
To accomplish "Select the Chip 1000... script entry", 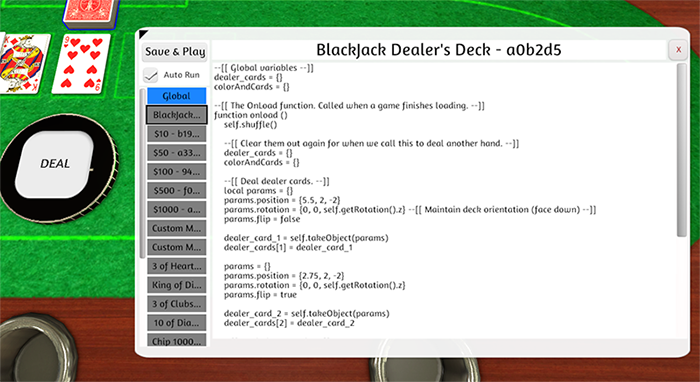I will [x=176, y=340].
